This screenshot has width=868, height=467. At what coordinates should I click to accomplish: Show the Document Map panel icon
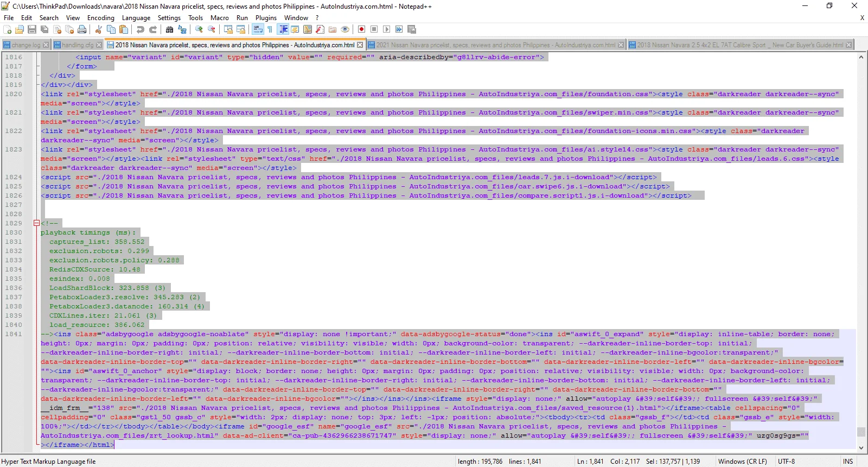(308, 29)
